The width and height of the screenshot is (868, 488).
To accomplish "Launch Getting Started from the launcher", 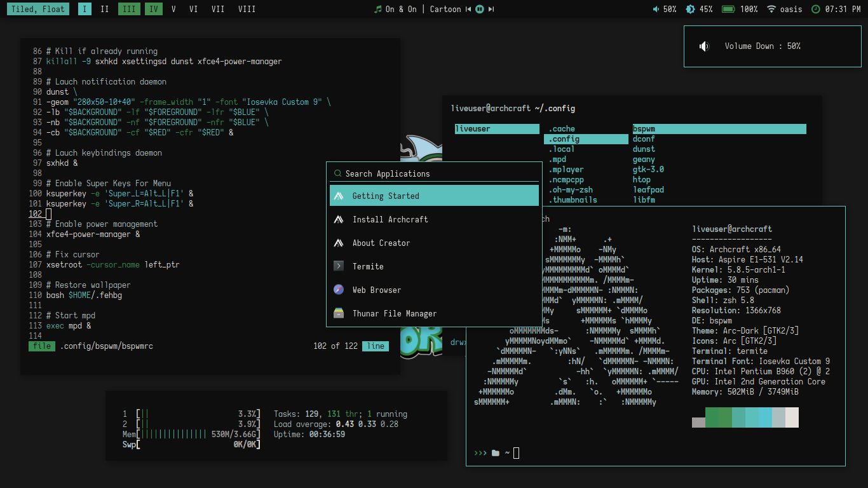I will click(x=434, y=196).
